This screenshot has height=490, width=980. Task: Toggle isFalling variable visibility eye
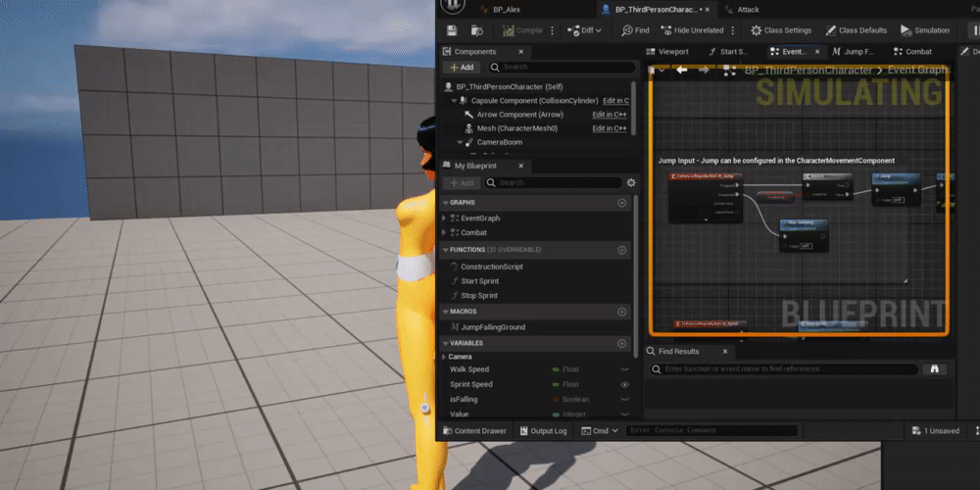(x=623, y=400)
